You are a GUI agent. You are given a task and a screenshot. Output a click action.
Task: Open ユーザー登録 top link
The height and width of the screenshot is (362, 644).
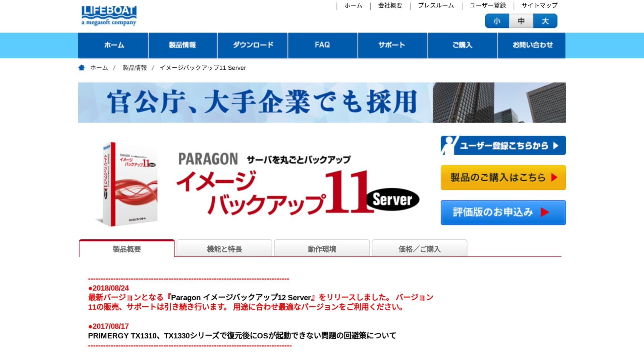click(x=488, y=6)
